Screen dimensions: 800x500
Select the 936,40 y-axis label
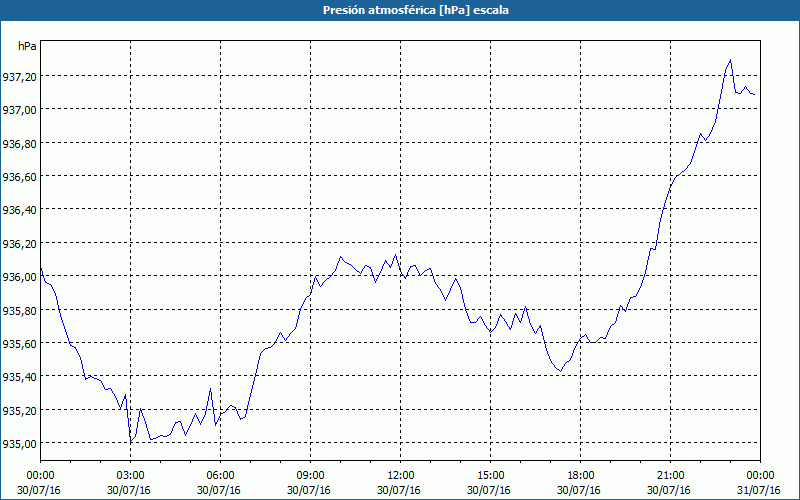pos(19,210)
